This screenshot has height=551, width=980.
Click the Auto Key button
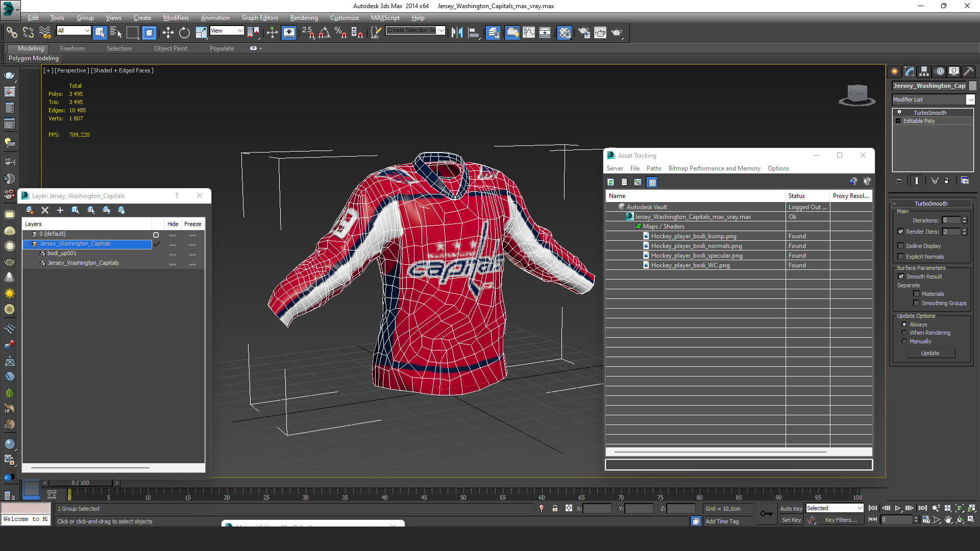pos(791,509)
